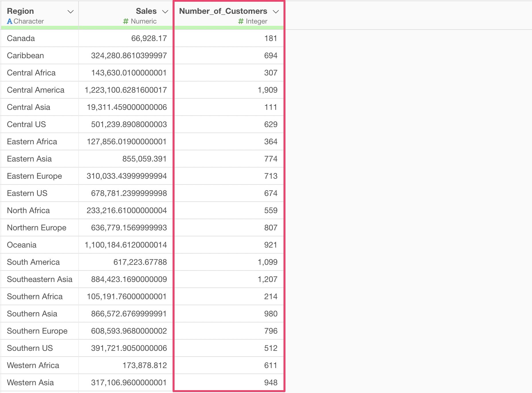Select the Southern US region cell
This screenshot has height=393, width=532.
tap(30, 348)
